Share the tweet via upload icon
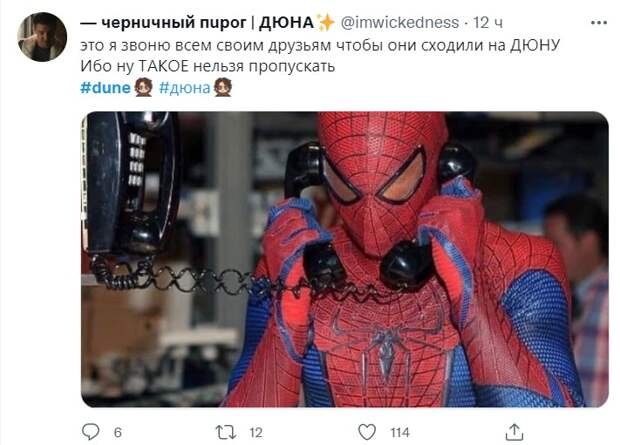 (x=514, y=432)
